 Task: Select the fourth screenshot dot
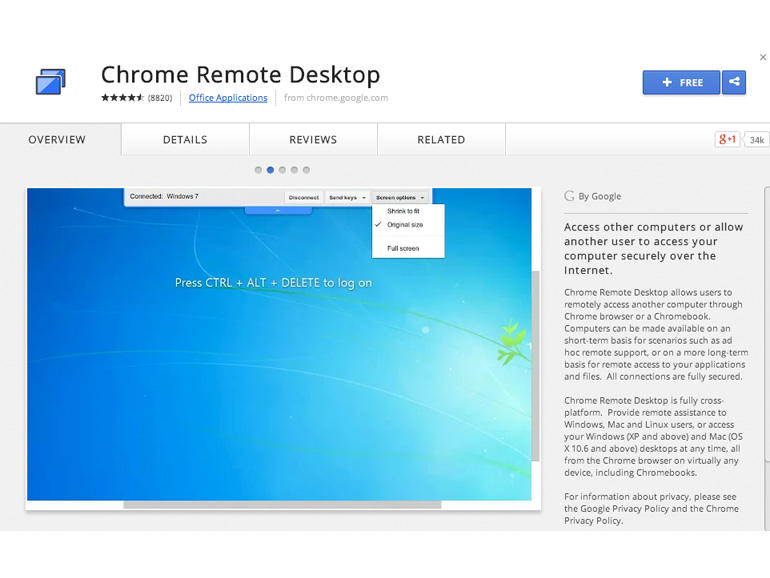pos(294,170)
